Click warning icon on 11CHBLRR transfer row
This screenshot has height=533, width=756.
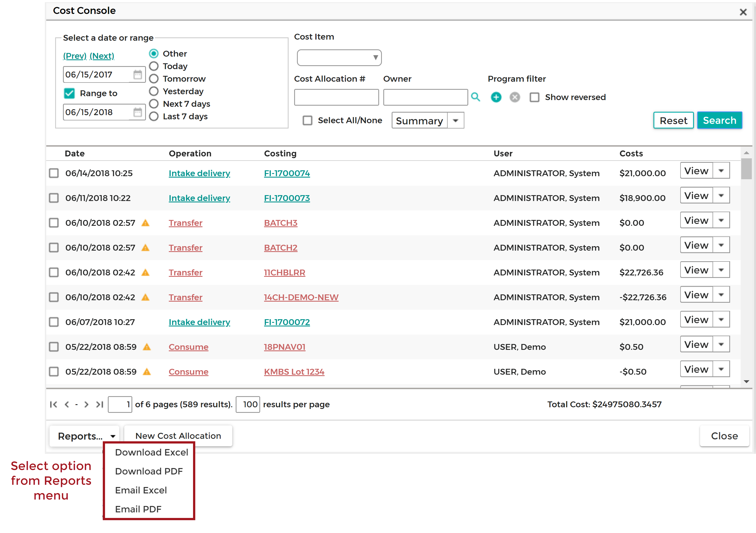145,272
